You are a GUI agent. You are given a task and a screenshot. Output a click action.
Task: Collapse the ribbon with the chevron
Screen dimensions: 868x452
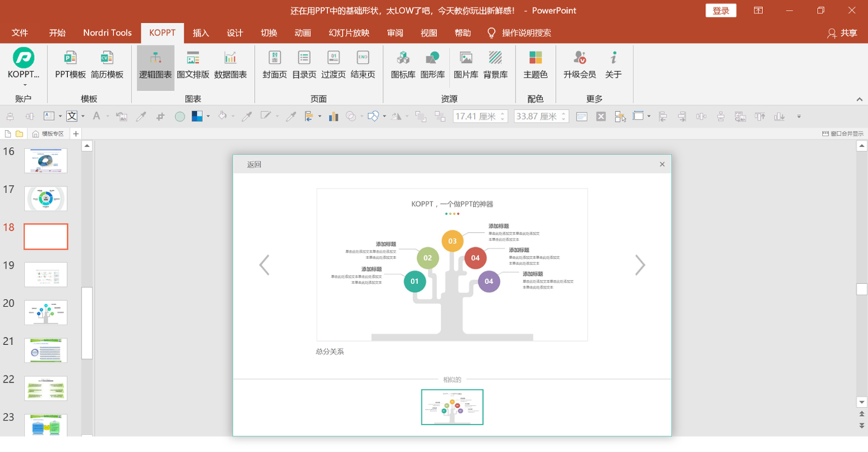[x=860, y=99]
